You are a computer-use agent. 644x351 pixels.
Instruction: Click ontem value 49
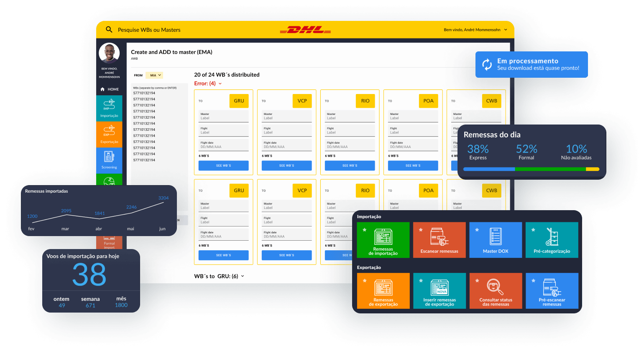coord(62,305)
